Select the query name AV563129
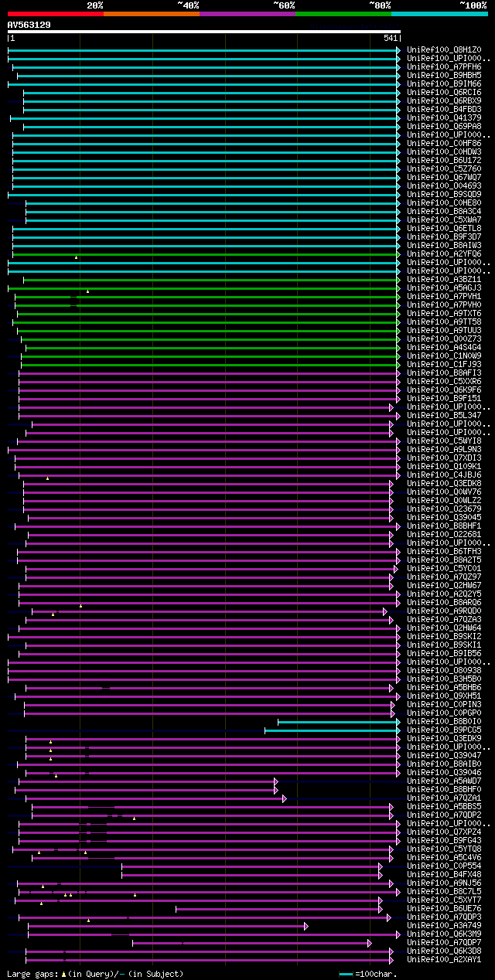 click(29, 25)
